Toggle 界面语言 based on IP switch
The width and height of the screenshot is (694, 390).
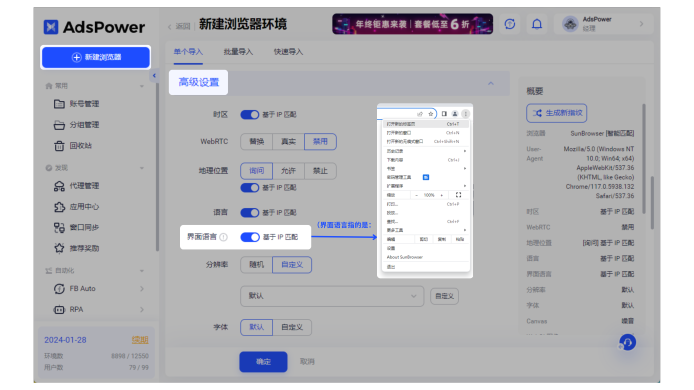(x=250, y=237)
